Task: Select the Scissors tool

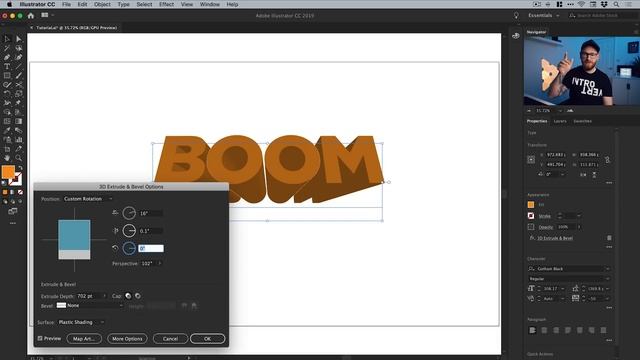Action: coord(19,84)
